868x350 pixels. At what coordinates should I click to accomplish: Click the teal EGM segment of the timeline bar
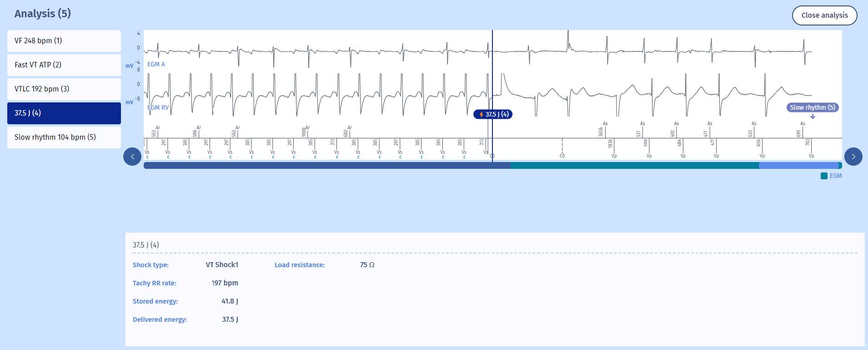pyautogui.click(x=634, y=166)
